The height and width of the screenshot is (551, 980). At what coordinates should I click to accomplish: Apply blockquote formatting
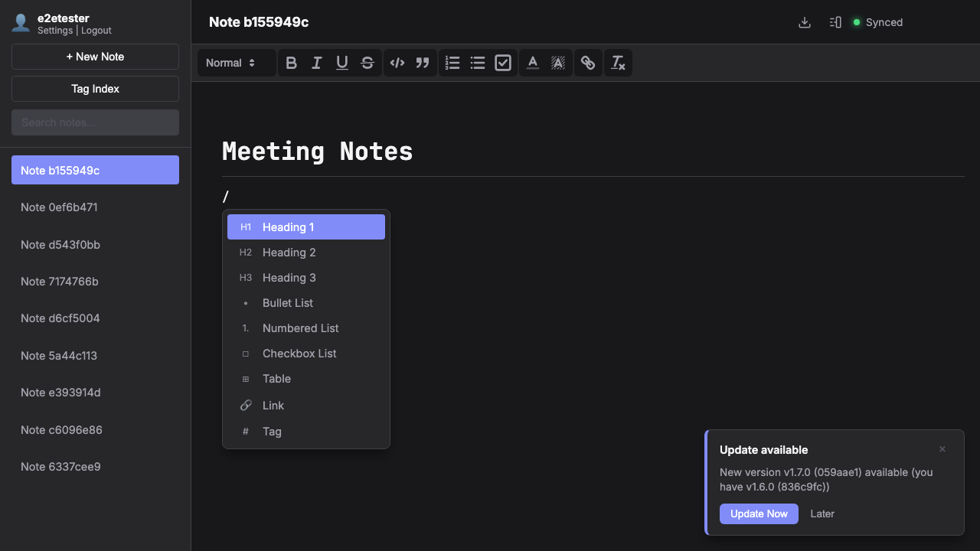(x=423, y=63)
